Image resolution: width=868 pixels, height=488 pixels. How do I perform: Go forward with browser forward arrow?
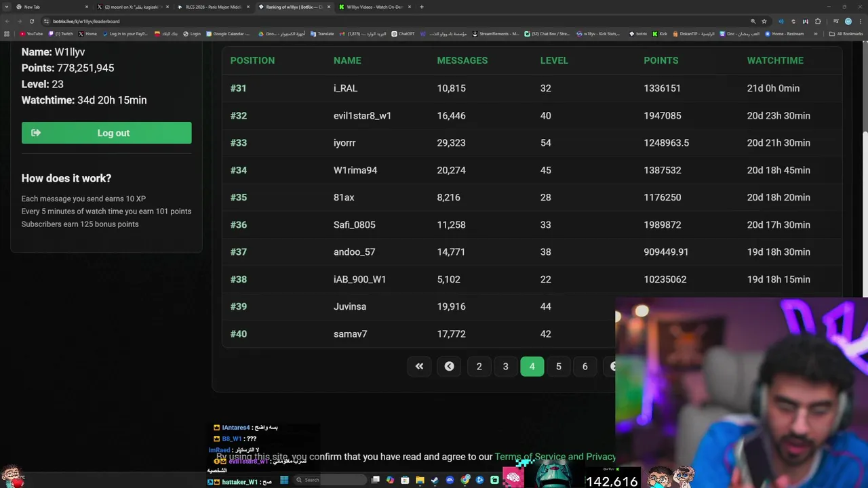point(19,21)
